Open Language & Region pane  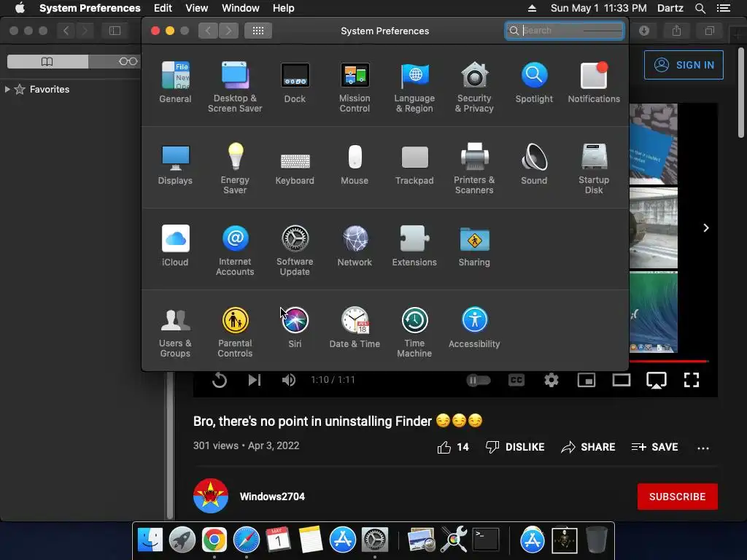414,87
